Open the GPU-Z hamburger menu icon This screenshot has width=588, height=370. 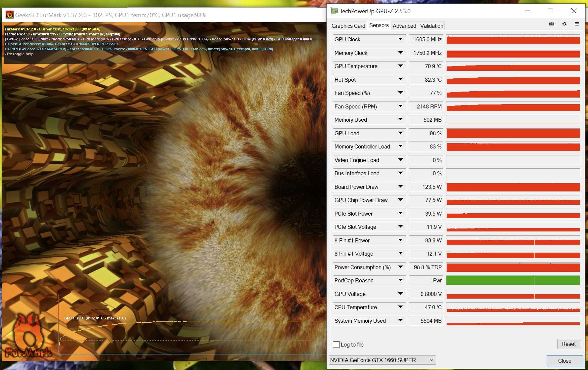(577, 24)
